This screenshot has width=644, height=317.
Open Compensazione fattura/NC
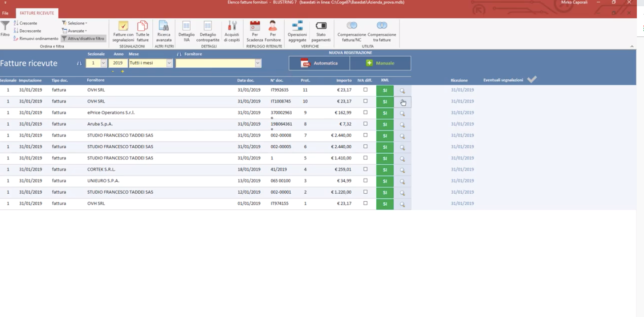pyautogui.click(x=352, y=31)
